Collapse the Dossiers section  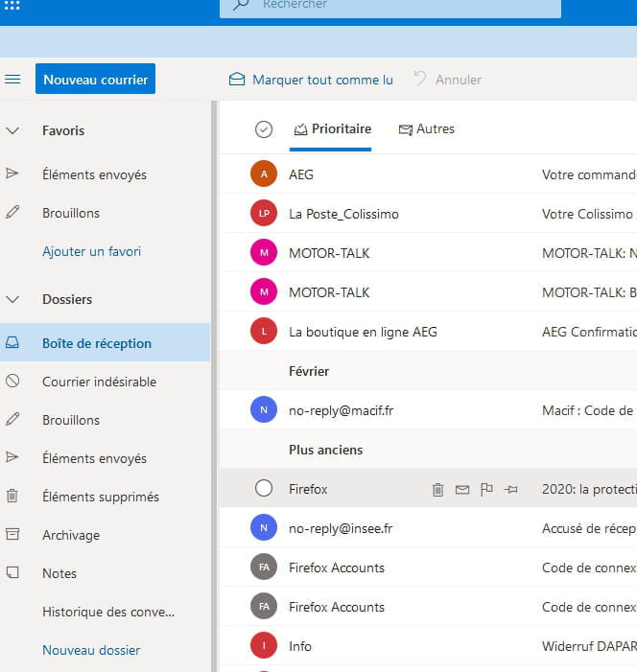(x=12, y=299)
